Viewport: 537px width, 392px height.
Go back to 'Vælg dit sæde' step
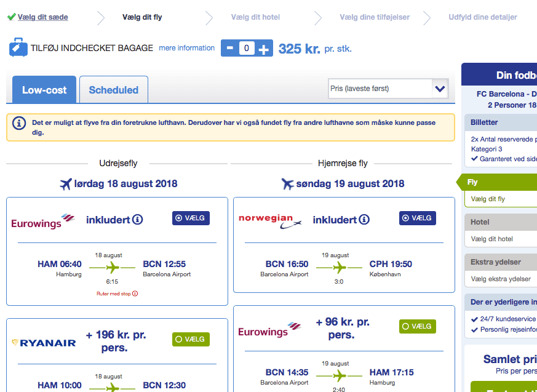[42, 17]
